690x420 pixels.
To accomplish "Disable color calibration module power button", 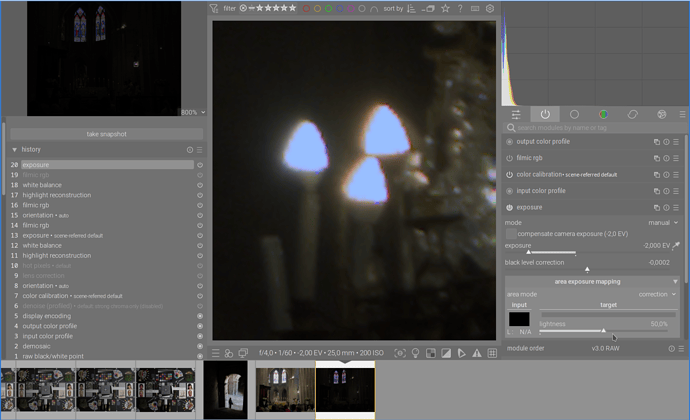I will pyautogui.click(x=510, y=175).
